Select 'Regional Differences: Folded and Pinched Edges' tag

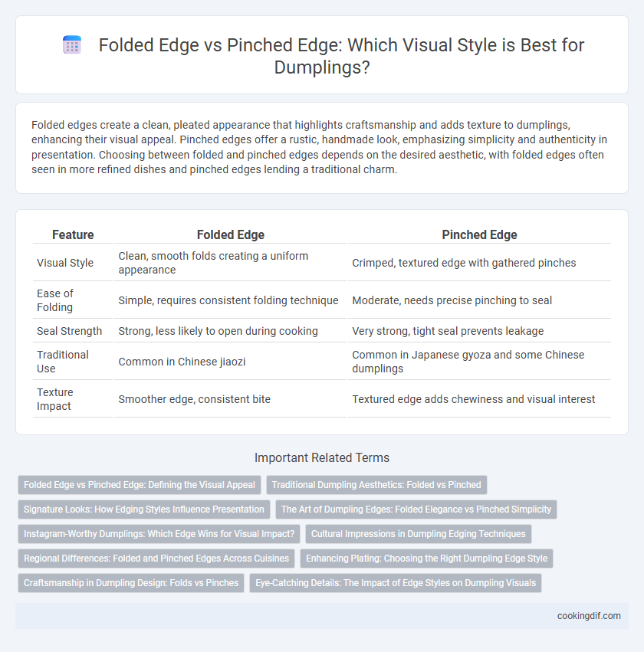point(156,559)
